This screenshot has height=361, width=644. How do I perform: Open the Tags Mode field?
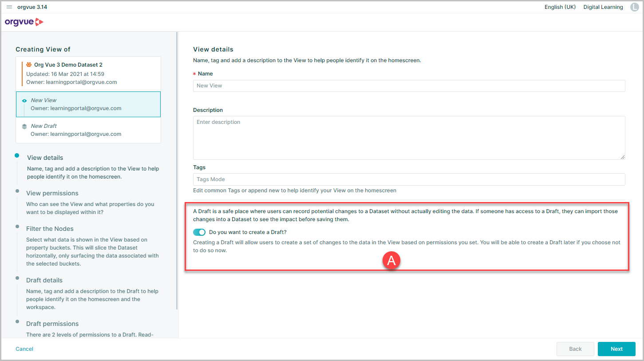point(409,179)
